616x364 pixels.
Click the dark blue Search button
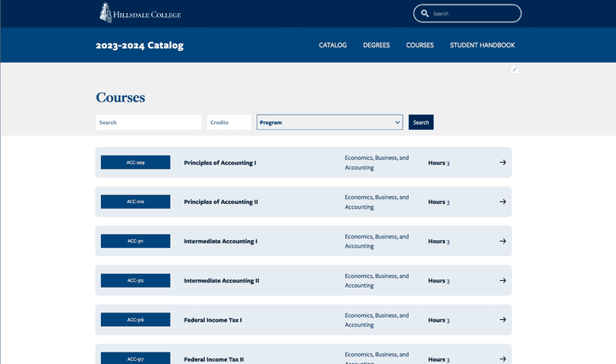tap(421, 122)
